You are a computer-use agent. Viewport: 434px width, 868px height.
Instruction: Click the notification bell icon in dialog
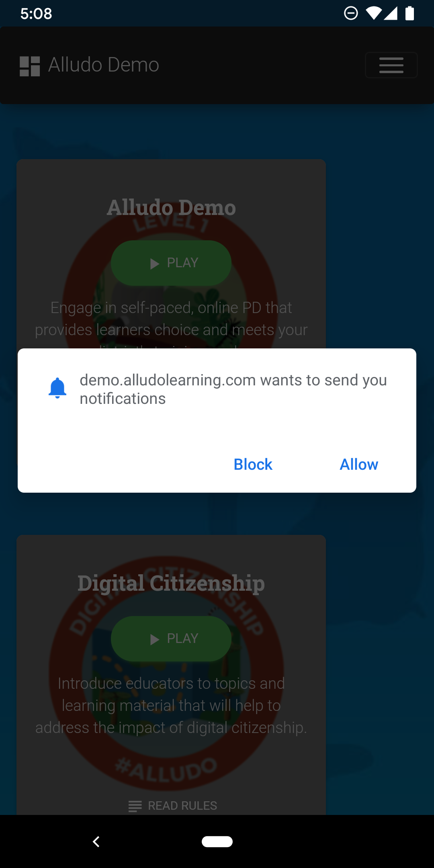point(57,388)
